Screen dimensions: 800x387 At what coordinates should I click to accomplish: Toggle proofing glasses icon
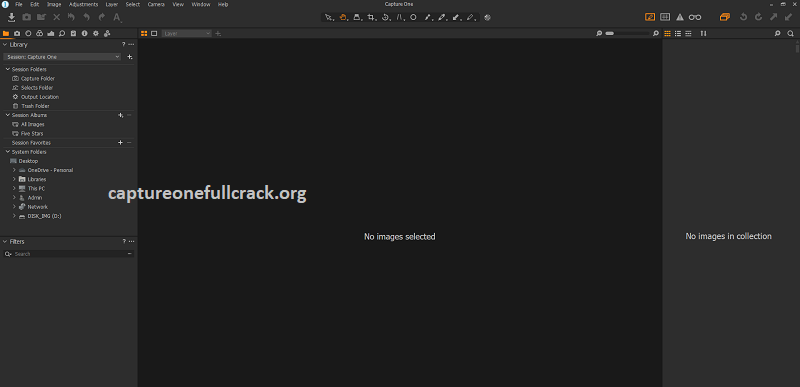(x=695, y=17)
